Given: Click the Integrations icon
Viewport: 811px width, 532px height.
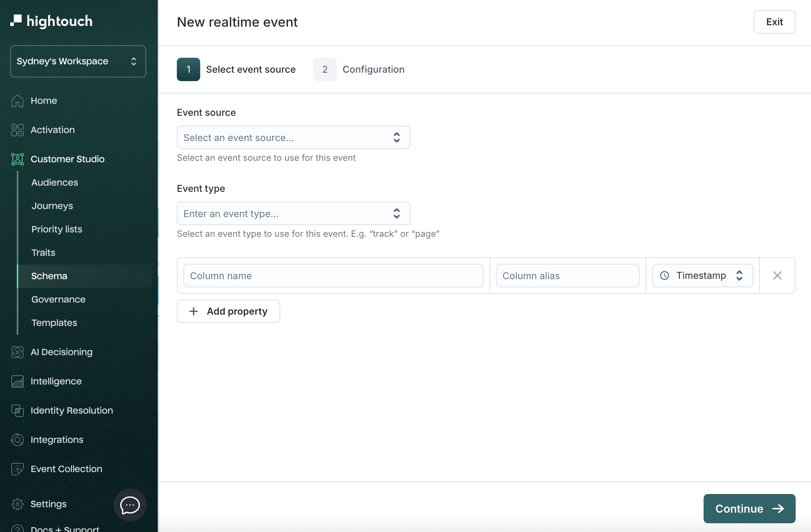Looking at the screenshot, I should pos(17,440).
